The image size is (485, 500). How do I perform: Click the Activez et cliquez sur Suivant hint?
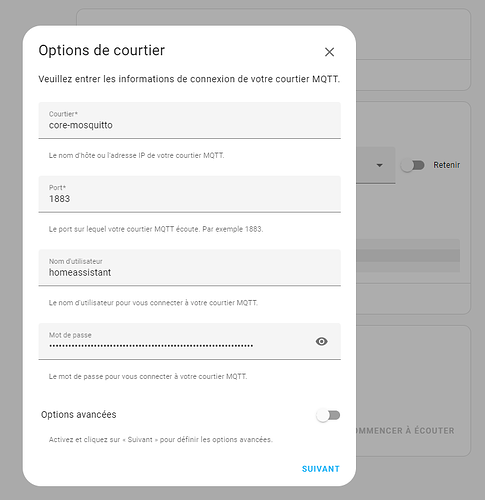tap(161, 440)
